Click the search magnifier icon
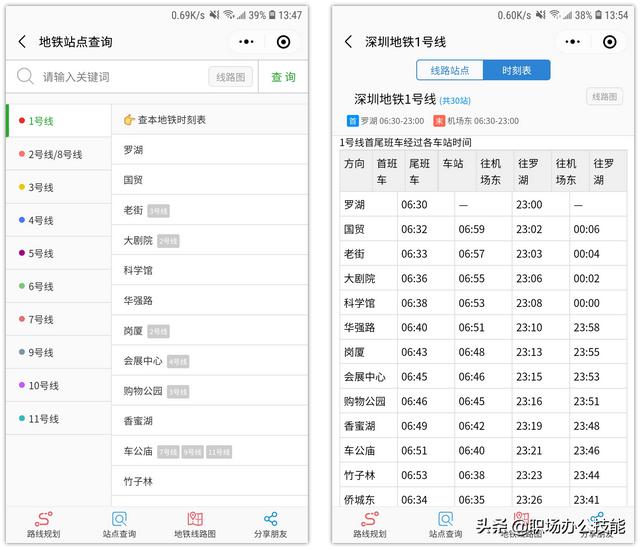 [x=25, y=76]
